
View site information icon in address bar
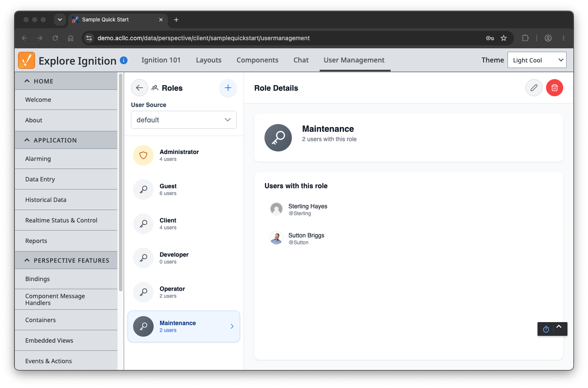(x=89, y=38)
